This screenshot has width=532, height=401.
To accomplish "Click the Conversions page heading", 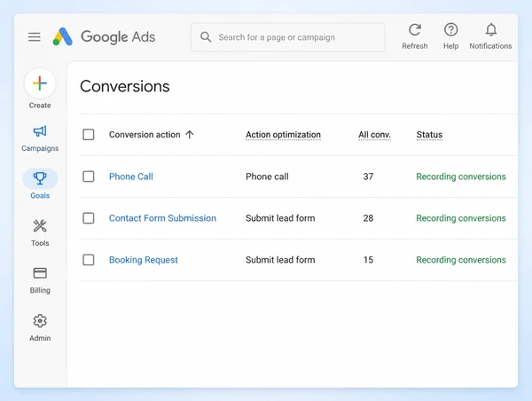I will click(x=124, y=86).
